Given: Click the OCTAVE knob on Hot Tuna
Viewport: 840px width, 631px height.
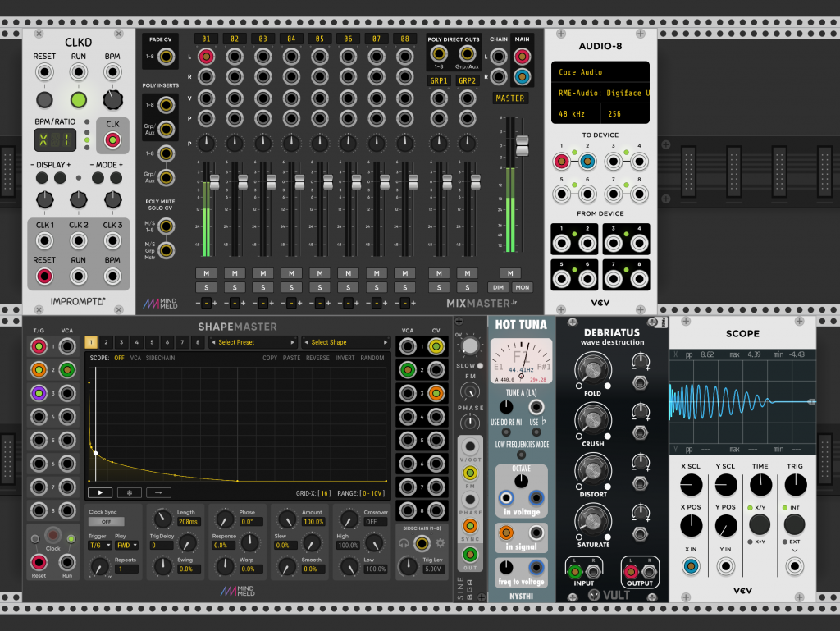Looking at the screenshot, I should tap(521, 481).
